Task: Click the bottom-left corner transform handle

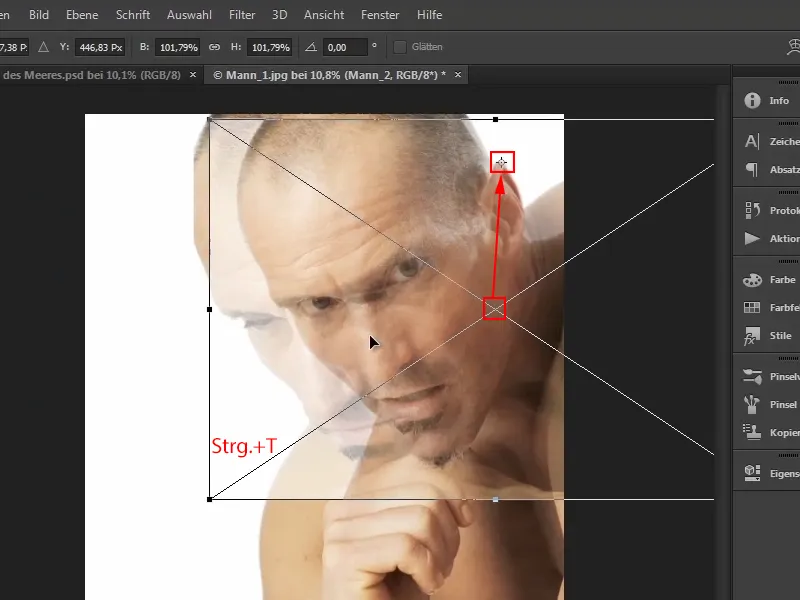Action: tap(209, 499)
